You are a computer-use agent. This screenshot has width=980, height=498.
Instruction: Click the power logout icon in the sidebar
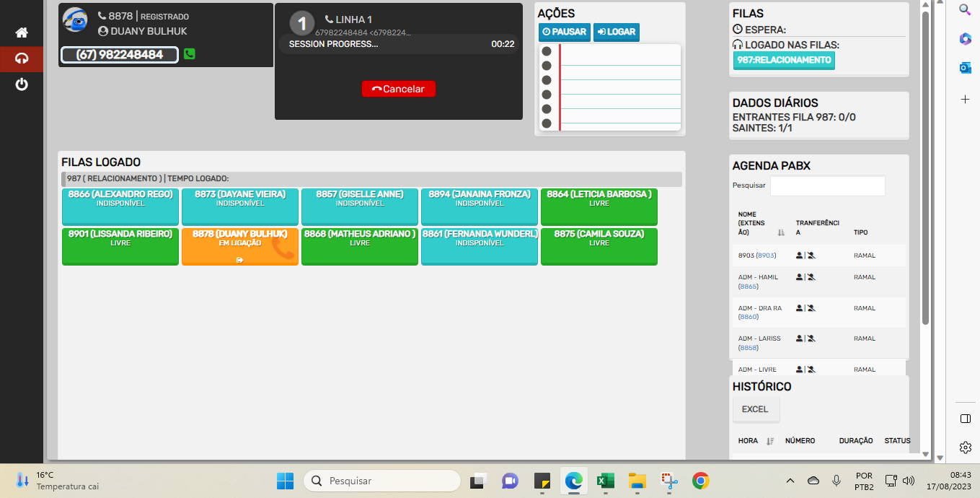(x=22, y=84)
